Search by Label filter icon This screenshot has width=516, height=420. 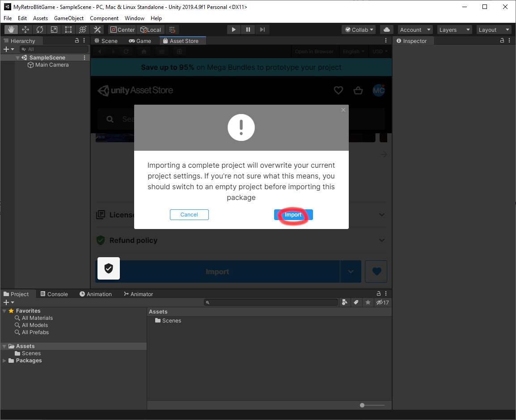[356, 302]
